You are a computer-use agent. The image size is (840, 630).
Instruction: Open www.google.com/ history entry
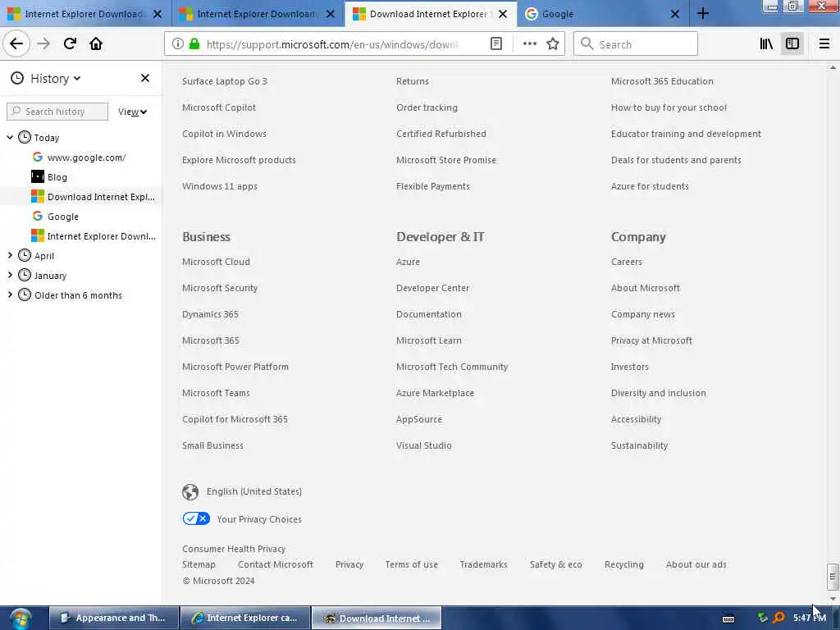86,157
